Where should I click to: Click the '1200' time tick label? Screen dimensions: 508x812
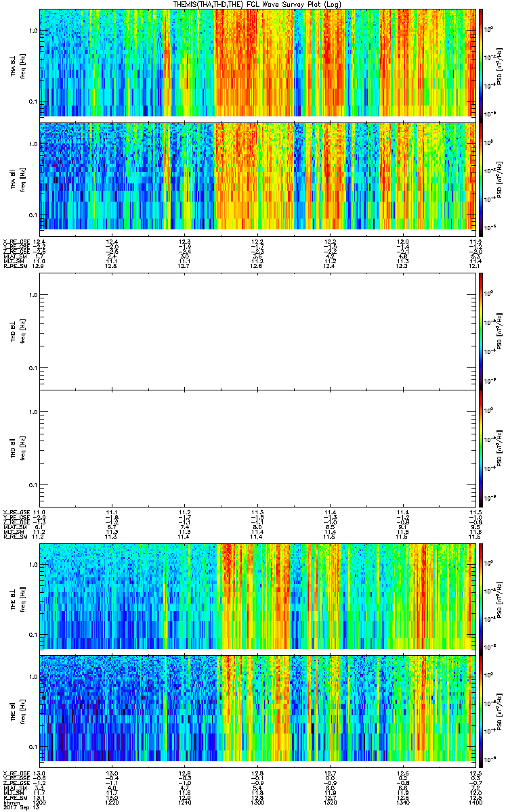[40, 803]
